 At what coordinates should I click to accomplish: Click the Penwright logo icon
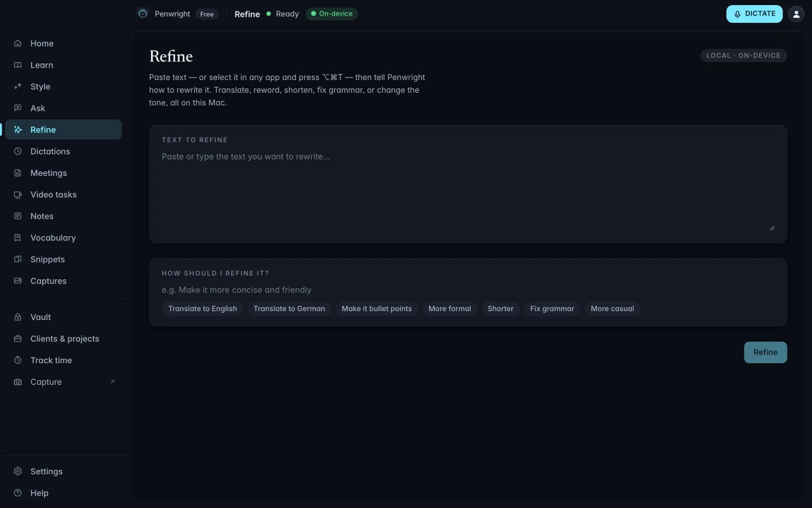pos(143,14)
